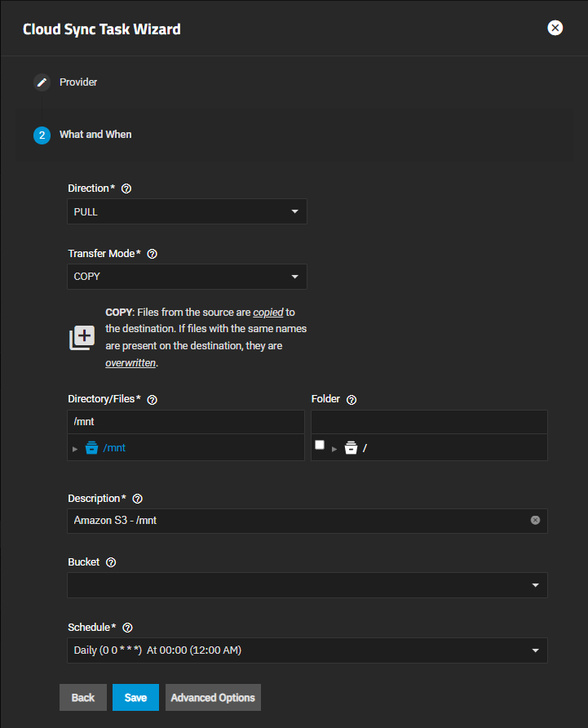Tick the root folder checkbox
Screen dimensions: 588x728
coord(320,446)
